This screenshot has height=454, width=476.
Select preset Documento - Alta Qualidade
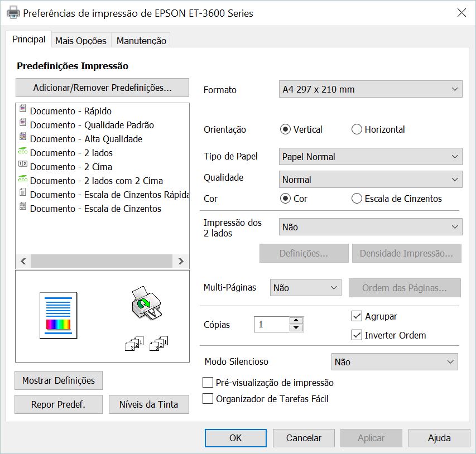click(86, 139)
